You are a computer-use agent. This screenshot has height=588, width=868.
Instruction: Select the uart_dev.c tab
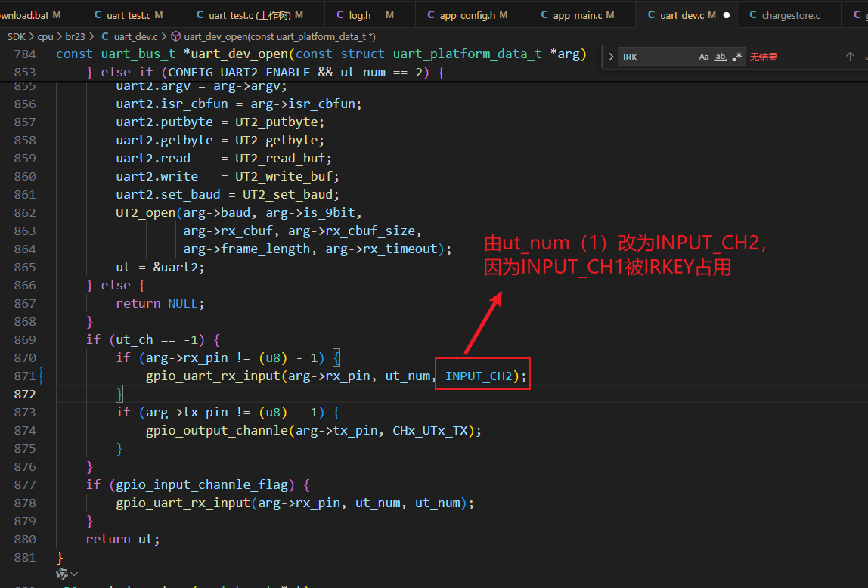[x=686, y=15]
